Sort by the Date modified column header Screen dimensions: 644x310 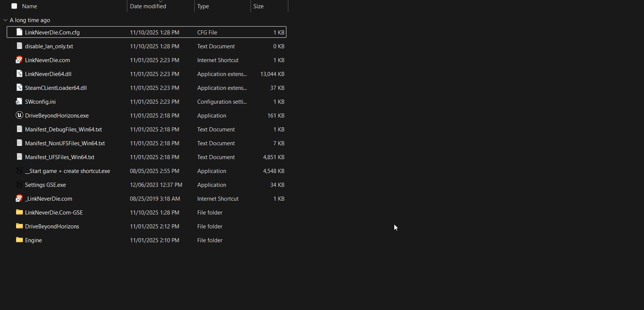click(148, 6)
